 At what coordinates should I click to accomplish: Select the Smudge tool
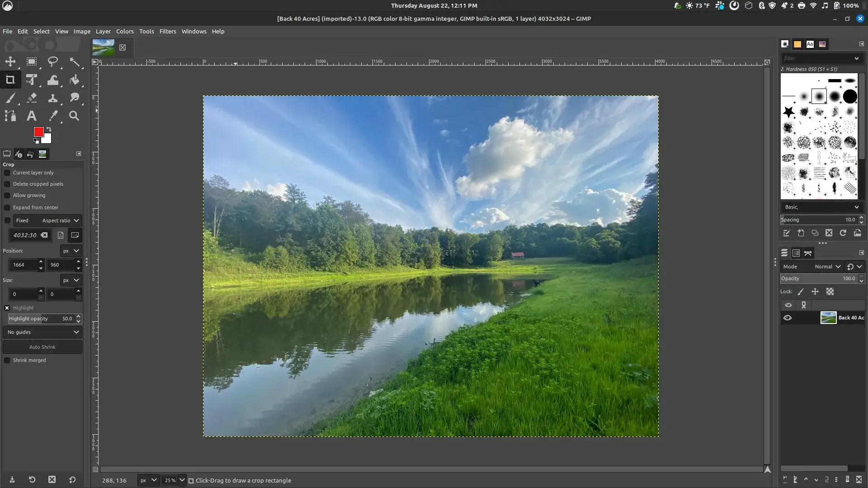[x=75, y=98]
